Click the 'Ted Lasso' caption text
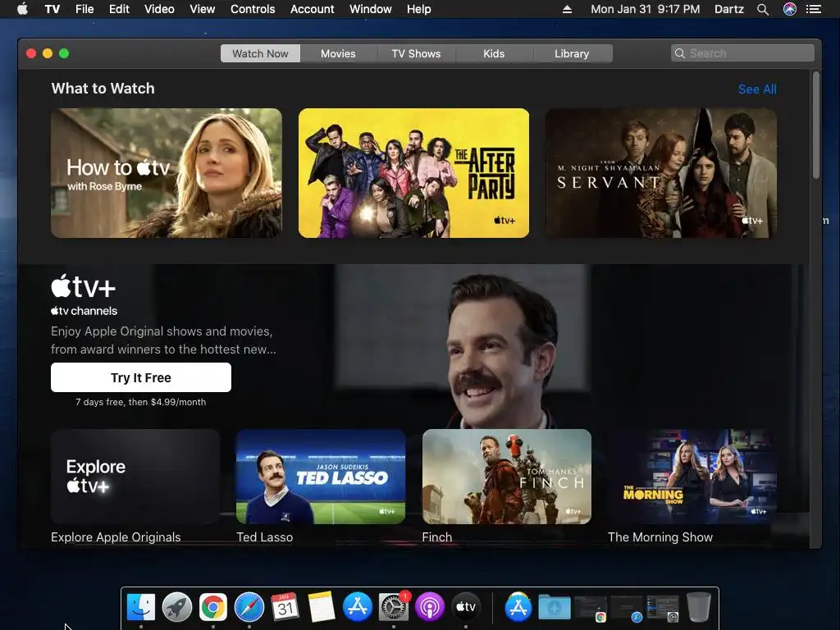 pos(265,537)
